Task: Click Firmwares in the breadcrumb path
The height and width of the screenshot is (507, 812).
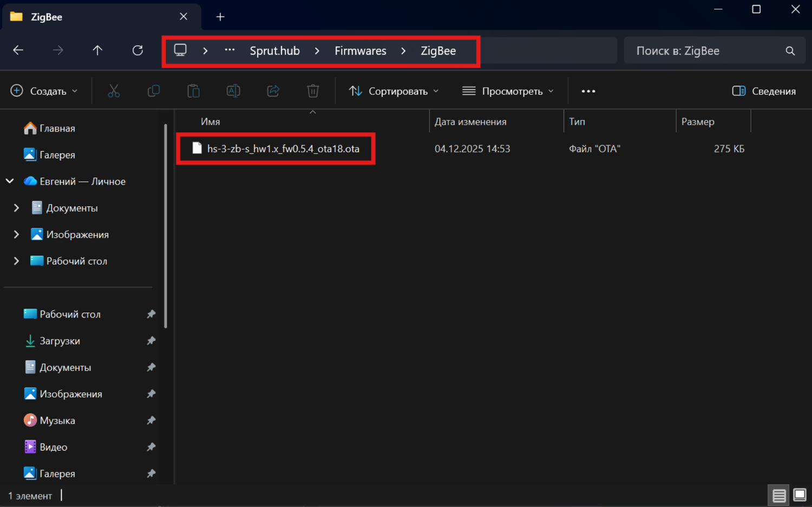Action: 360,51
